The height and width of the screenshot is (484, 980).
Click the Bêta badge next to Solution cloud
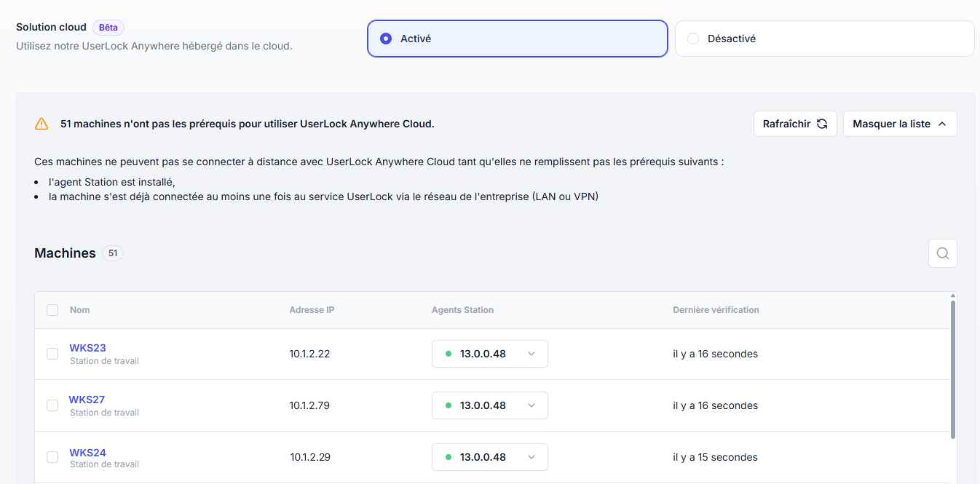pos(108,28)
